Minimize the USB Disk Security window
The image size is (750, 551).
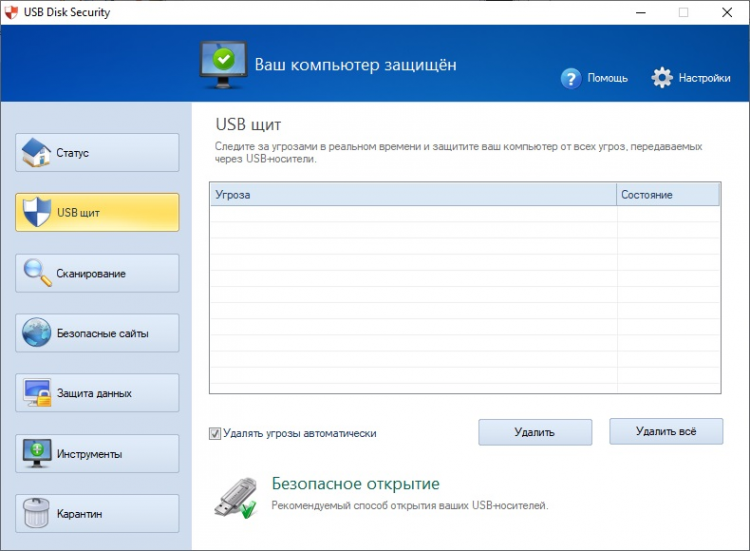click(640, 12)
